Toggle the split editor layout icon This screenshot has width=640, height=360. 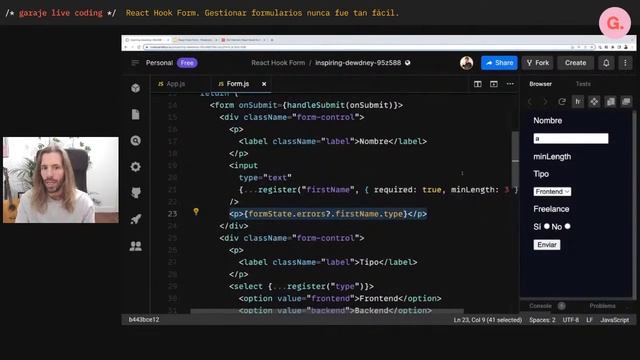click(x=478, y=84)
